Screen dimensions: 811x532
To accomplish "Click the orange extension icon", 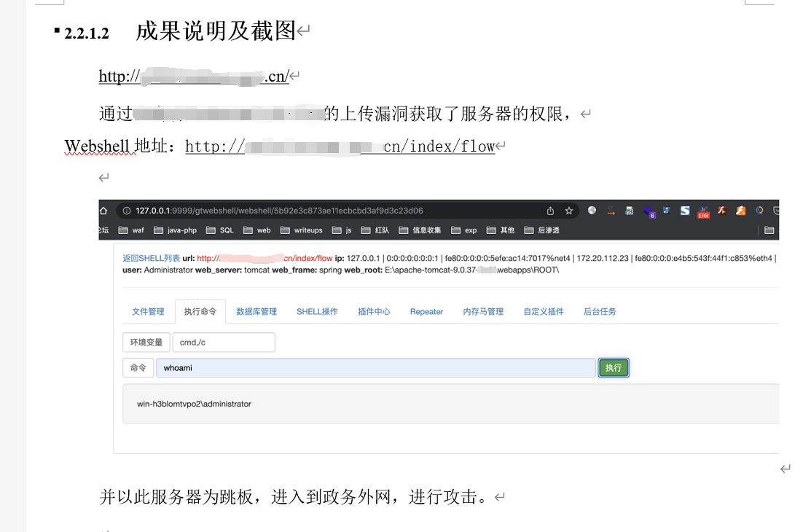I will pyautogui.click(x=740, y=211).
